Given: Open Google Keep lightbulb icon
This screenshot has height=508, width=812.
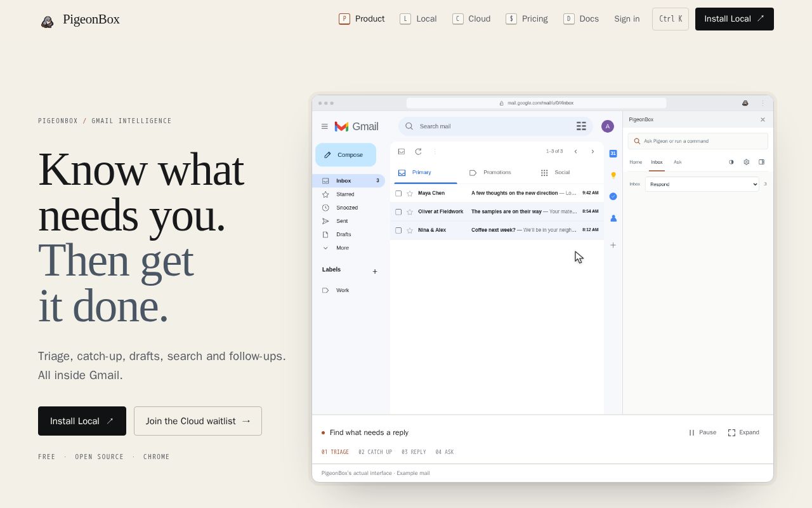Looking at the screenshot, I should click(613, 175).
